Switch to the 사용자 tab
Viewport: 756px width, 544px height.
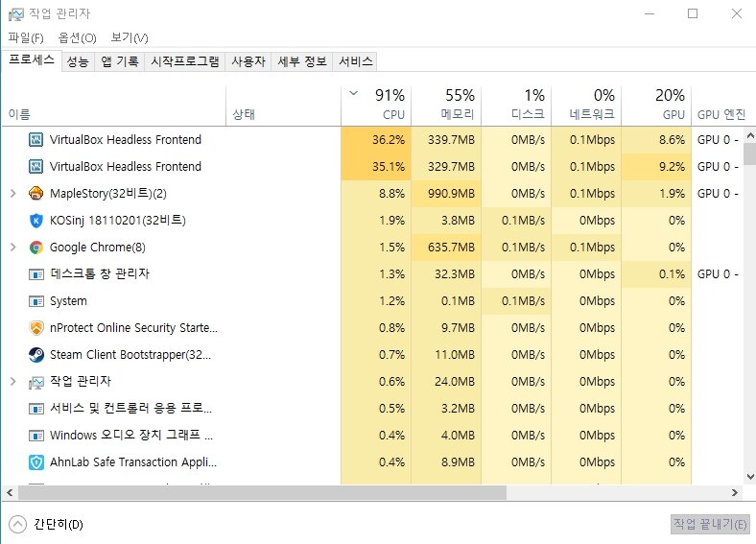click(x=248, y=61)
